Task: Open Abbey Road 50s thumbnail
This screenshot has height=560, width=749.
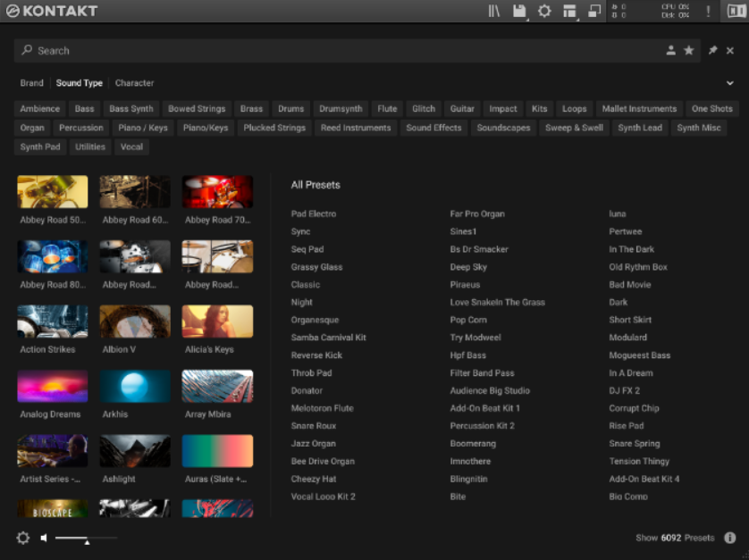Action: 53,191
